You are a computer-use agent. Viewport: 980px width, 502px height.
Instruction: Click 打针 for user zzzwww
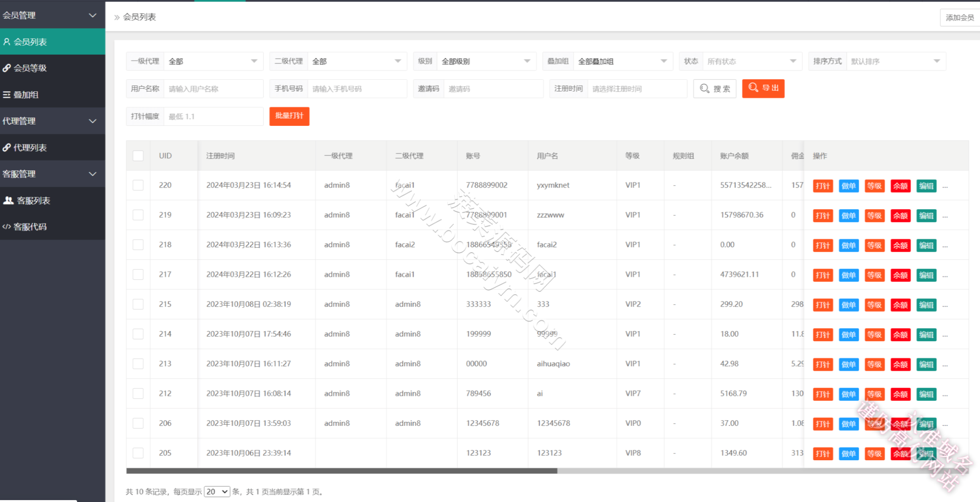823,216
